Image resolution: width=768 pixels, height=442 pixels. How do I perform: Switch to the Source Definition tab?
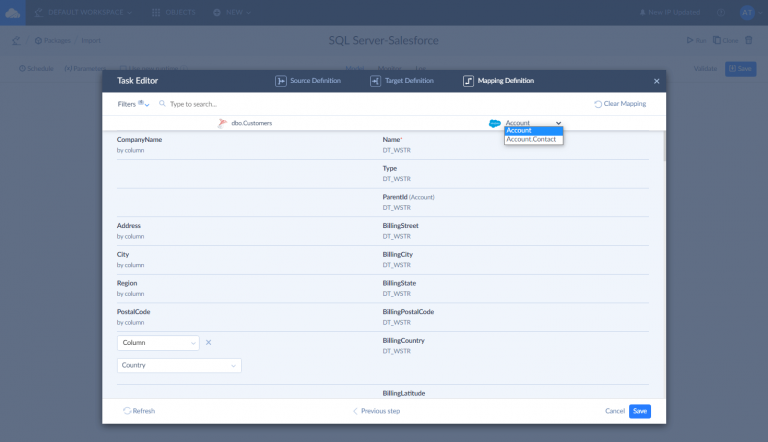click(315, 80)
